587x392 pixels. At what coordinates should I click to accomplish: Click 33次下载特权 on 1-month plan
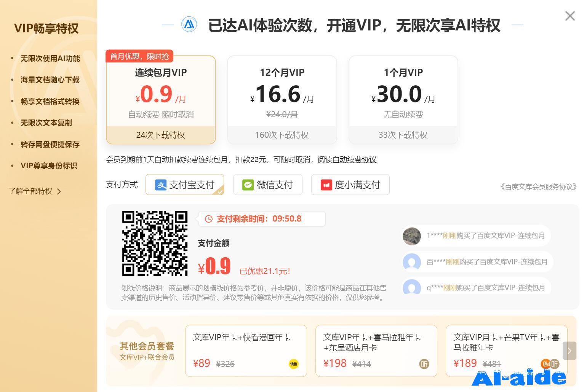(403, 135)
